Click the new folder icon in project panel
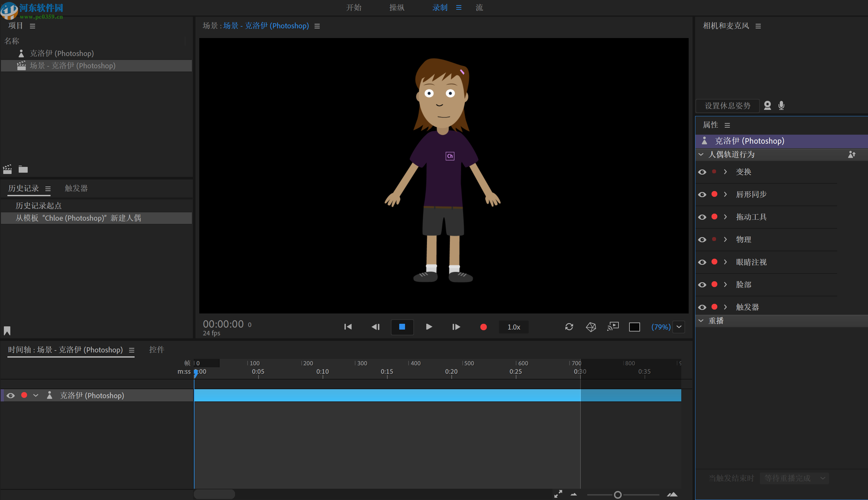868x500 pixels. 23,169
